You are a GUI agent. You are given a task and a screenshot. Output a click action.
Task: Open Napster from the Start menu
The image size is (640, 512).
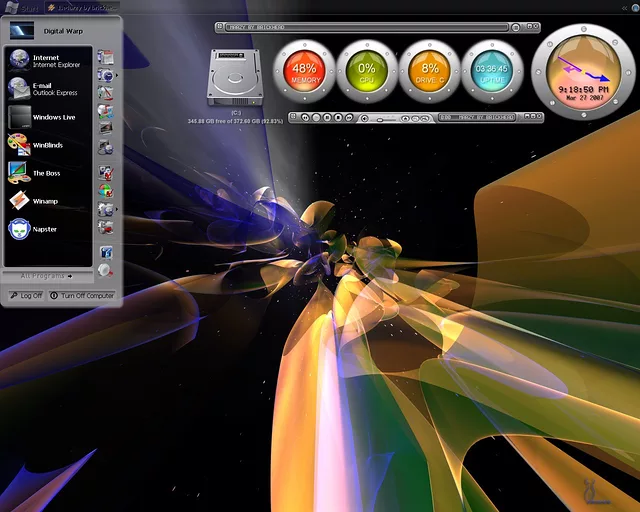pos(45,229)
